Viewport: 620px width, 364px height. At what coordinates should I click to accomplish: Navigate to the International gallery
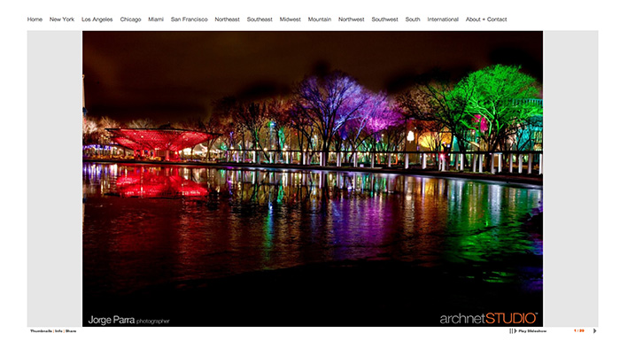click(443, 19)
